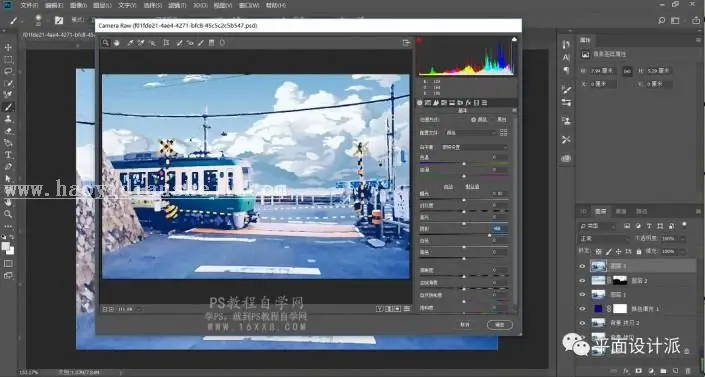
Task: Open Camera Raw basic panel flyout menu
Action: (x=514, y=110)
